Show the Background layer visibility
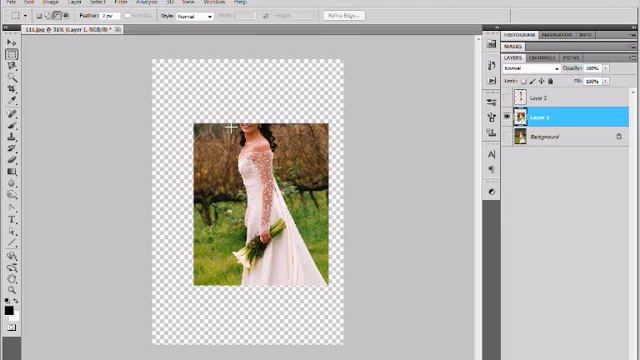This screenshot has height=360, width=640. pos(507,137)
